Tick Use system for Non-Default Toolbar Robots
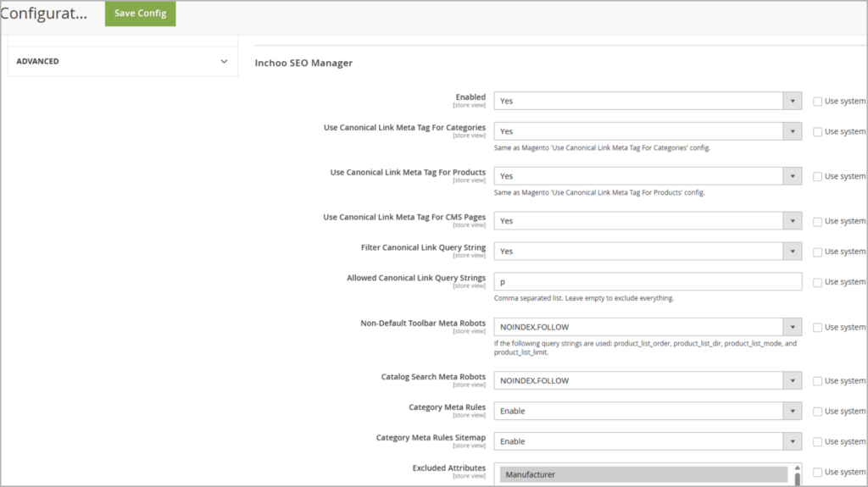This screenshot has height=487, width=868. 817,328
